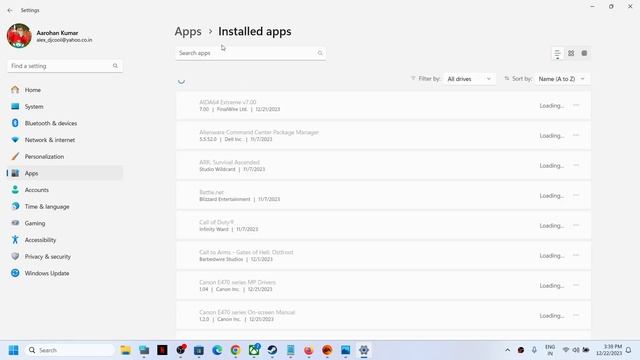Open the Filter by All drives dropdown
Screen dimensions: 640x360
pos(469,79)
